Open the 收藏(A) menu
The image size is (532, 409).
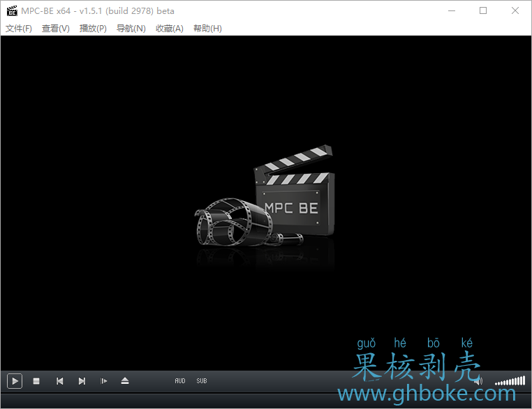[x=170, y=29]
